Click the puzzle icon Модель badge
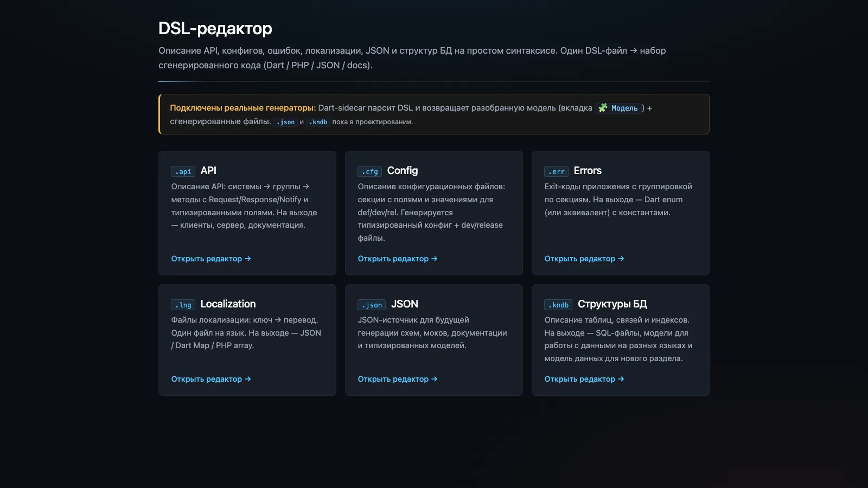This screenshot has width=868, height=488. 618,108
